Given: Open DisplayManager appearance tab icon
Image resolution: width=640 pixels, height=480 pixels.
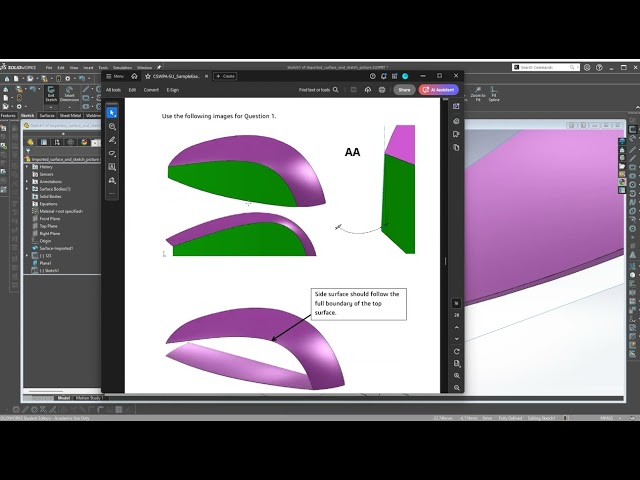Looking at the screenshot, I should pyautogui.click(x=84, y=142).
